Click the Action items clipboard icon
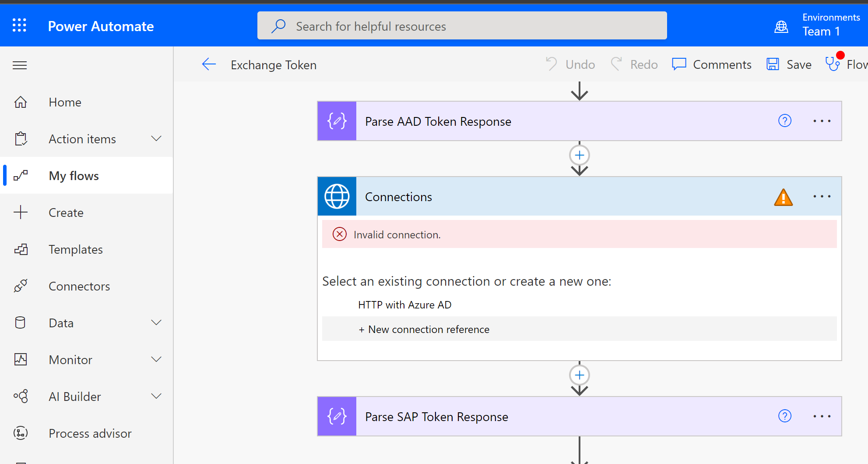This screenshot has width=868, height=464. 21,139
